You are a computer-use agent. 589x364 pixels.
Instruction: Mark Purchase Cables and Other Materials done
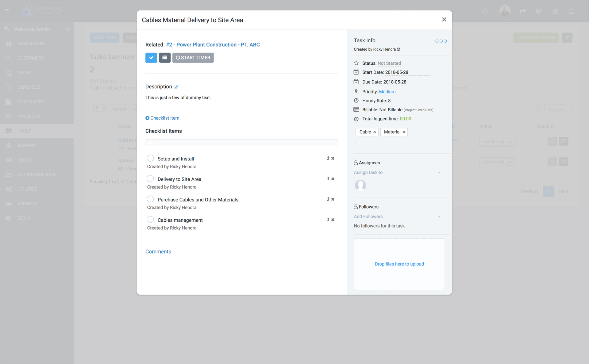tap(150, 199)
